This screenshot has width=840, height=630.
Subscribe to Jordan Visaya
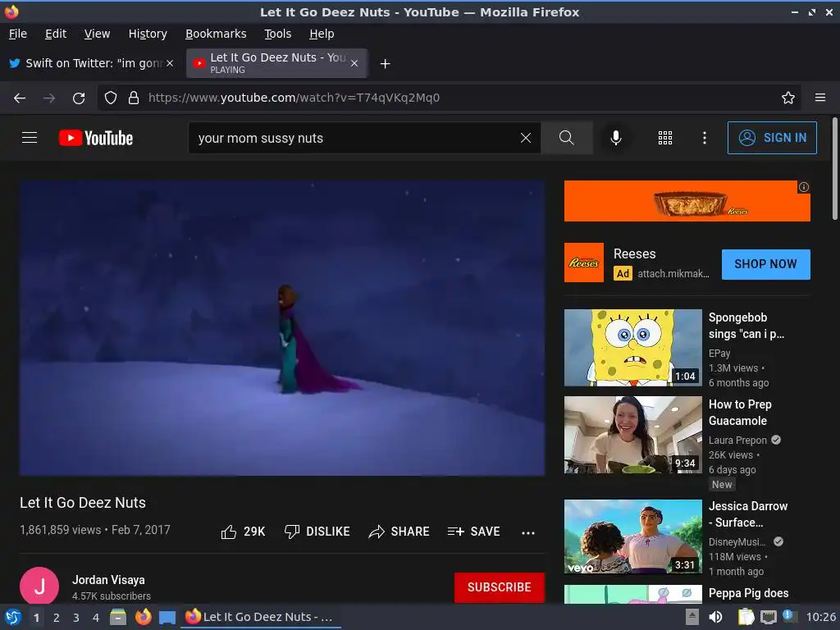point(500,587)
